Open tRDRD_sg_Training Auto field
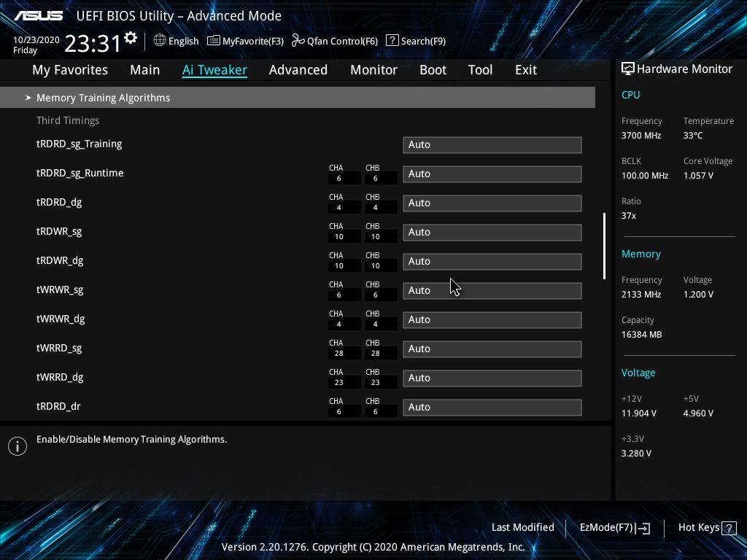Viewport: 747px width, 560px height. [492, 145]
